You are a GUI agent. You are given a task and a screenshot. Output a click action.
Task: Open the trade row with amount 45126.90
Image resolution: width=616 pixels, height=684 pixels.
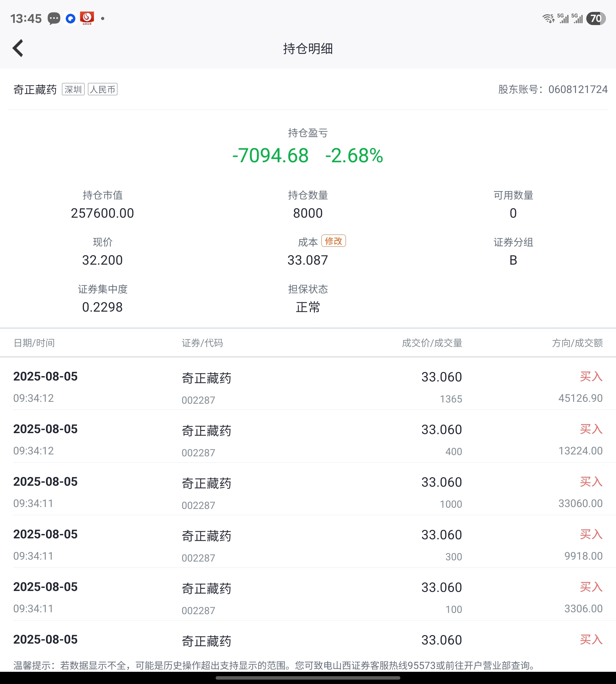(308, 384)
